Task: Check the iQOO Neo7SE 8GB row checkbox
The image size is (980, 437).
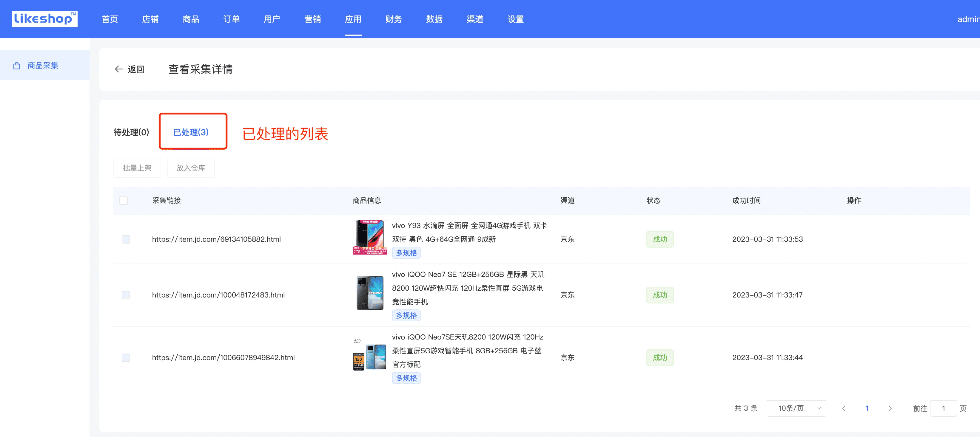Action: pyautogui.click(x=126, y=358)
